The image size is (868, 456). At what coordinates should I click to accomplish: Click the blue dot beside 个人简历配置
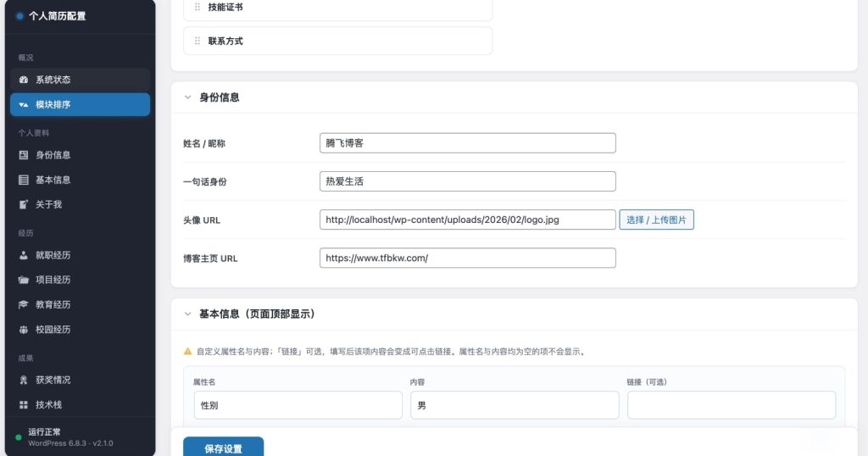click(20, 16)
